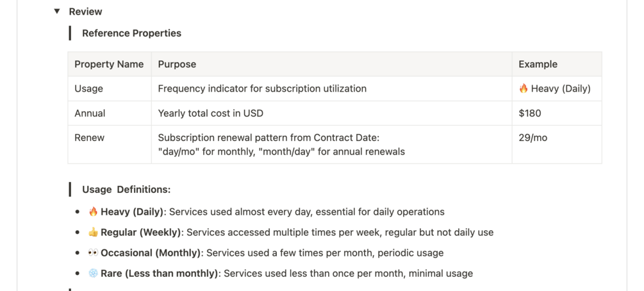The height and width of the screenshot is (291, 644).
Task: Select the Example header cell
Action: tap(538, 64)
